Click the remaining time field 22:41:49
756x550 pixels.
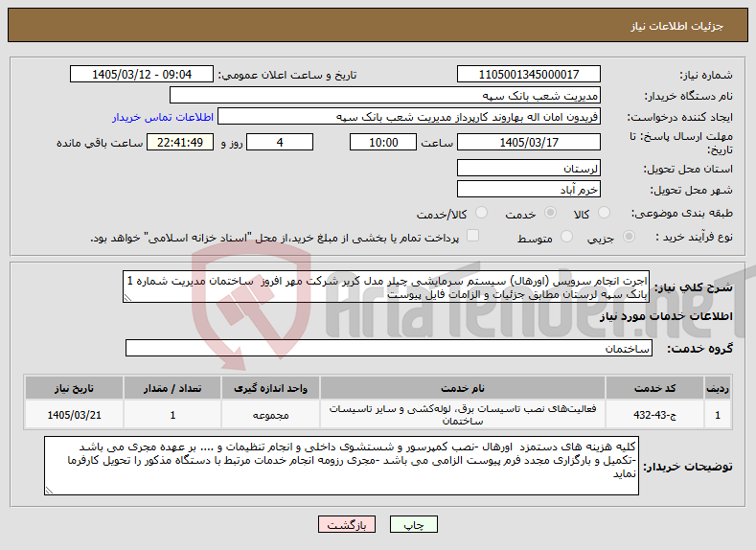pos(180,142)
